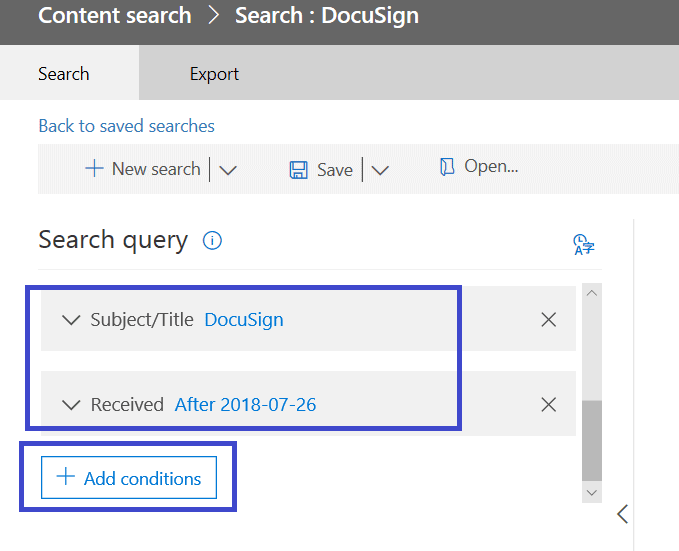Switch to the Search tab
The image size is (679, 551).
click(69, 74)
